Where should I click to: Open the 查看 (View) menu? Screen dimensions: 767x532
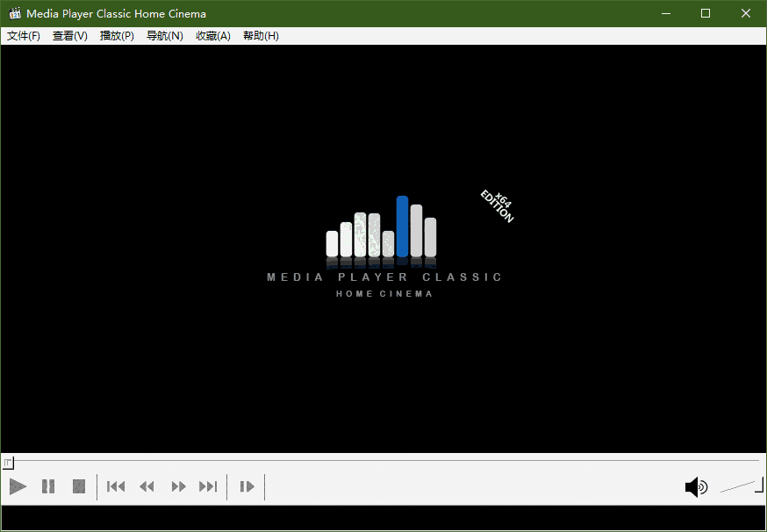coord(69,35)
